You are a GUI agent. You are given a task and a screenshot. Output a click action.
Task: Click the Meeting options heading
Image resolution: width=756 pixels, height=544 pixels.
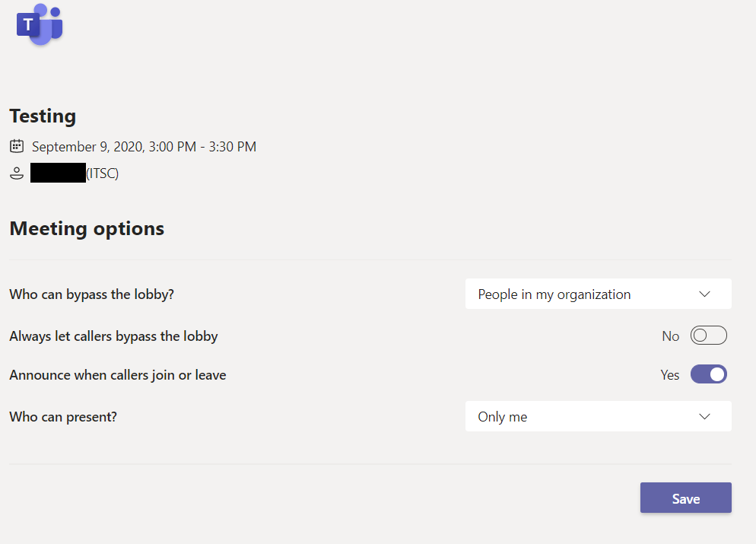pos(87,228)
